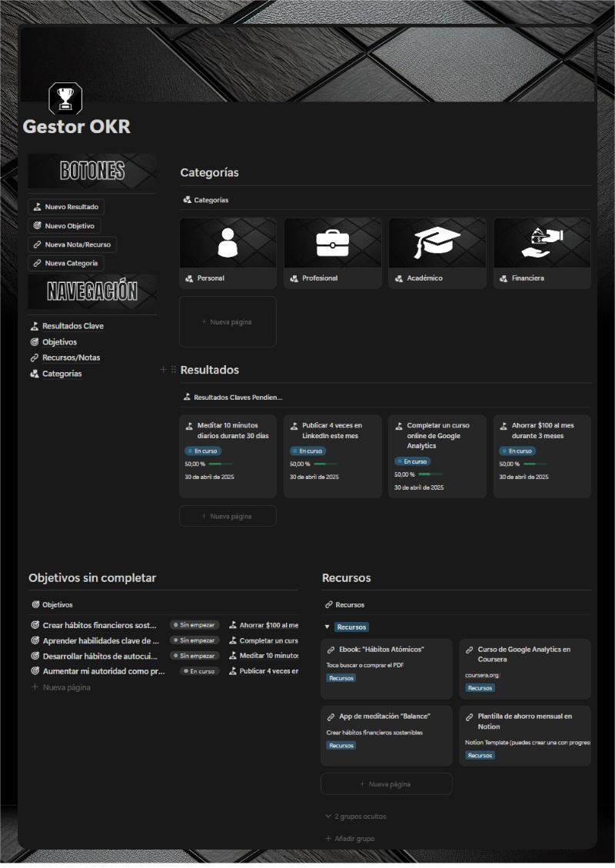Click progress bar on Meditar card
615x868 pixels.
[x=221, y=464]
